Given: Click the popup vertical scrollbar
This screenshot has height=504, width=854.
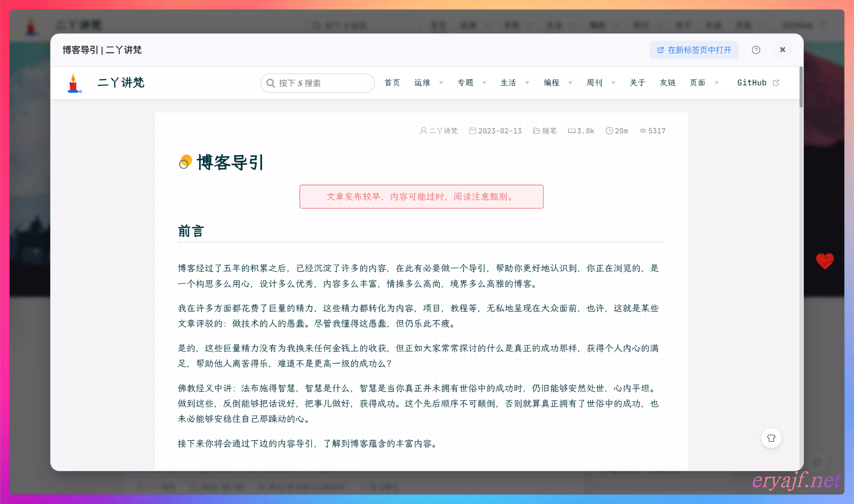Looking at the screenshot, I should 801,87.
